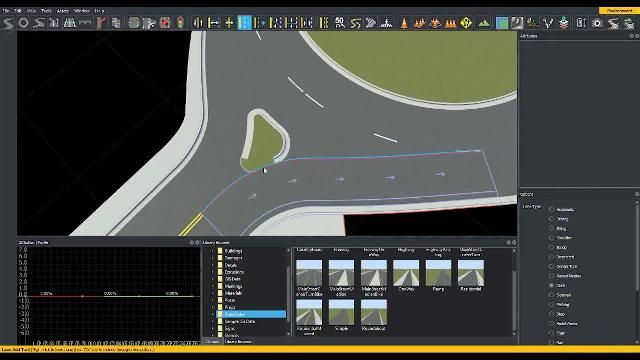Choose the green terrain mountain tool icon
The width and height of the screenshot is (640, 360).
pos(484,23)
